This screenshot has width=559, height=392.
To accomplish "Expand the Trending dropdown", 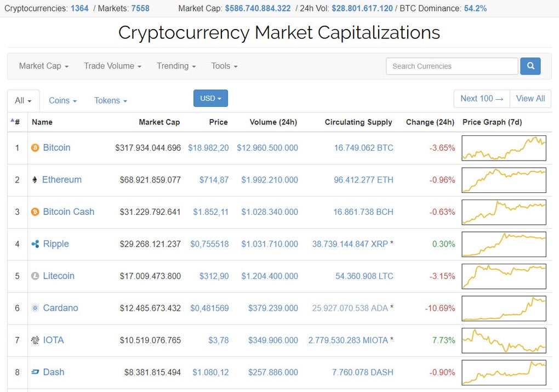I will click(x=176, y=66).
